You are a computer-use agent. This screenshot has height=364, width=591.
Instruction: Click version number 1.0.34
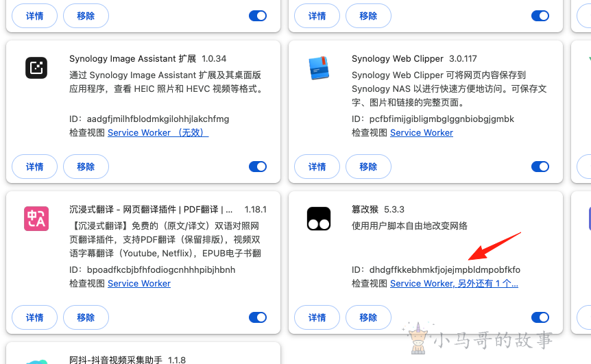(214, 59)
